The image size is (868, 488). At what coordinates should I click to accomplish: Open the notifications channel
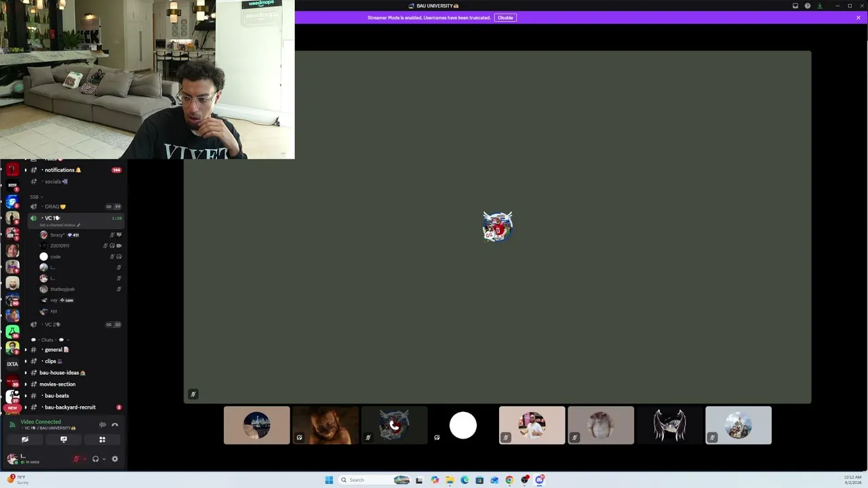point(75,170)
